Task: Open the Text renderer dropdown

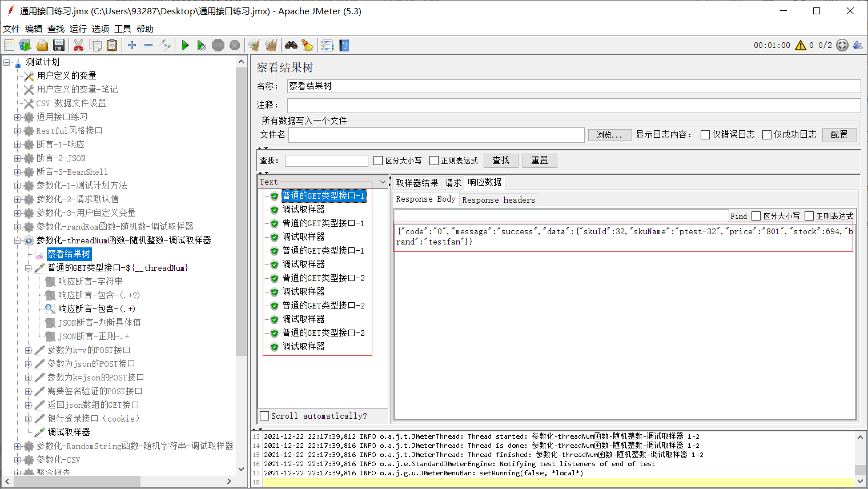Action: pyautogui.click(x=323, y=182)
